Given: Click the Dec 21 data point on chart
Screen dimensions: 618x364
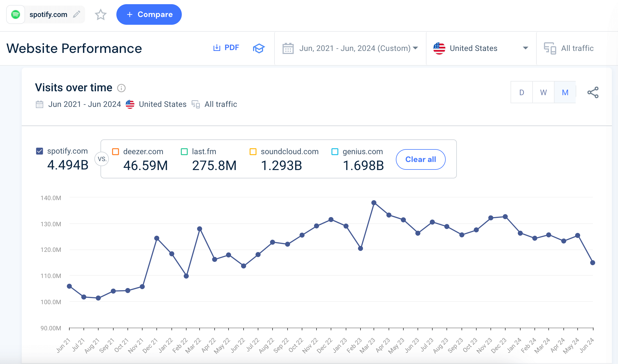Looking at the screenshot, I should [x=157, y=238].
